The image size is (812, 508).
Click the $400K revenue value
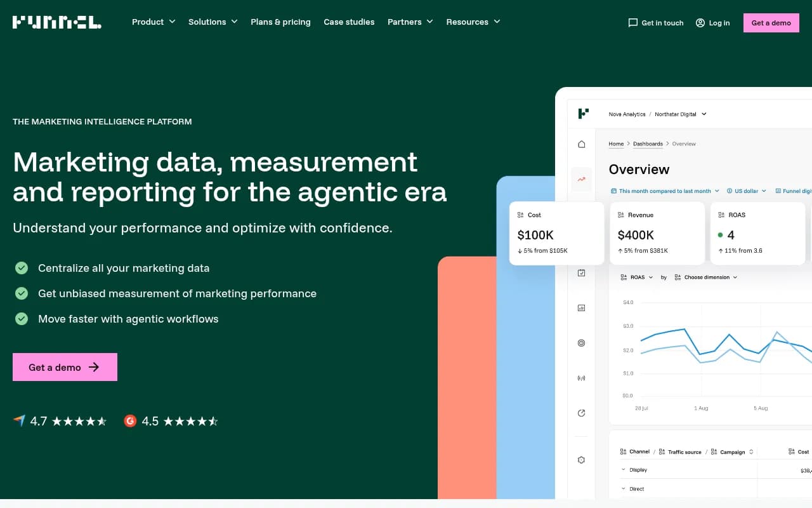tap(636, 235)
